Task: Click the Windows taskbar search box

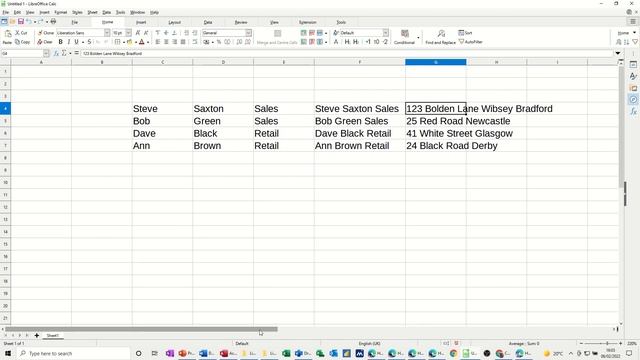Action: 73,353
